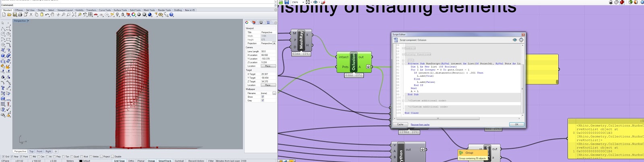Open the Grasshopper zoom percentage dropdown
The image size is (644, 162).
(303, 2)
